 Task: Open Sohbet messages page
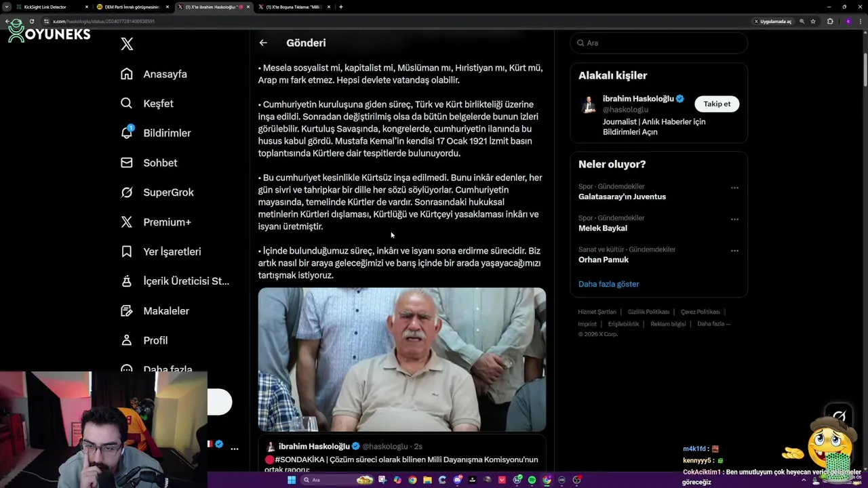160,163
